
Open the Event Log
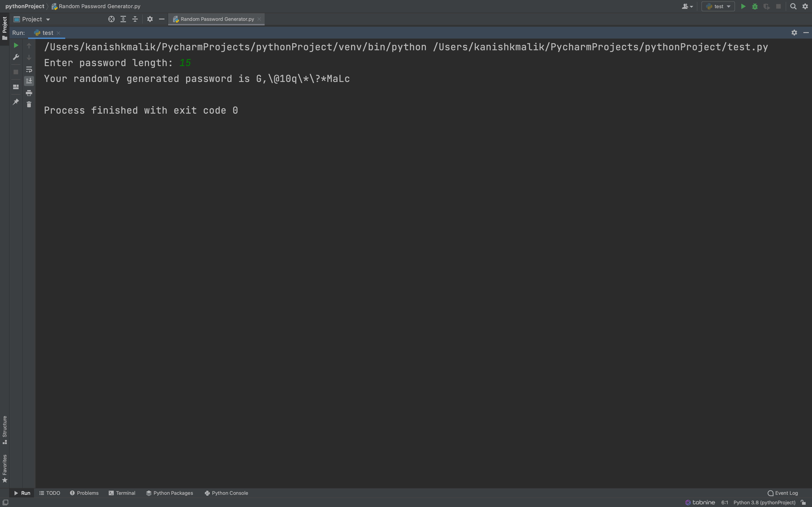[783, 493]
